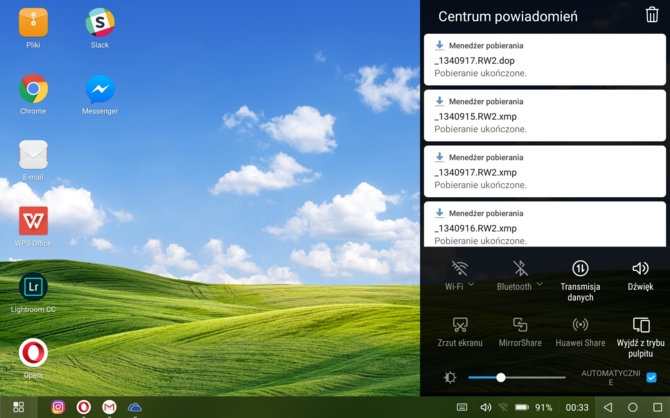670x418 pixels.
Task: Open the app launcher grid in taskbar
Action: tap(18, 407)
